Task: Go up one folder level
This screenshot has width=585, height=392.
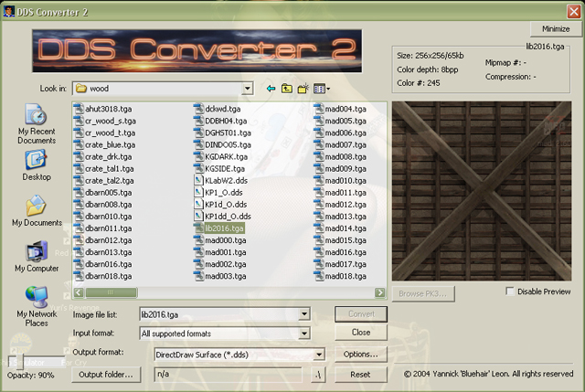Action: [x=286, y=89]
